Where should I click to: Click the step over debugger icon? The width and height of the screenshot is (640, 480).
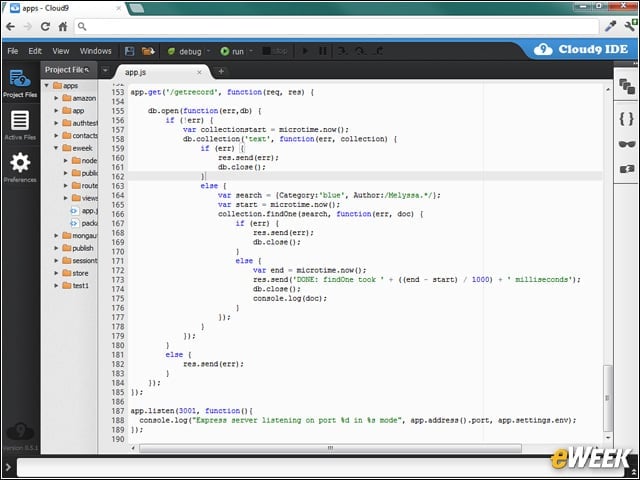pyautogui.click(x=360, y=51)
